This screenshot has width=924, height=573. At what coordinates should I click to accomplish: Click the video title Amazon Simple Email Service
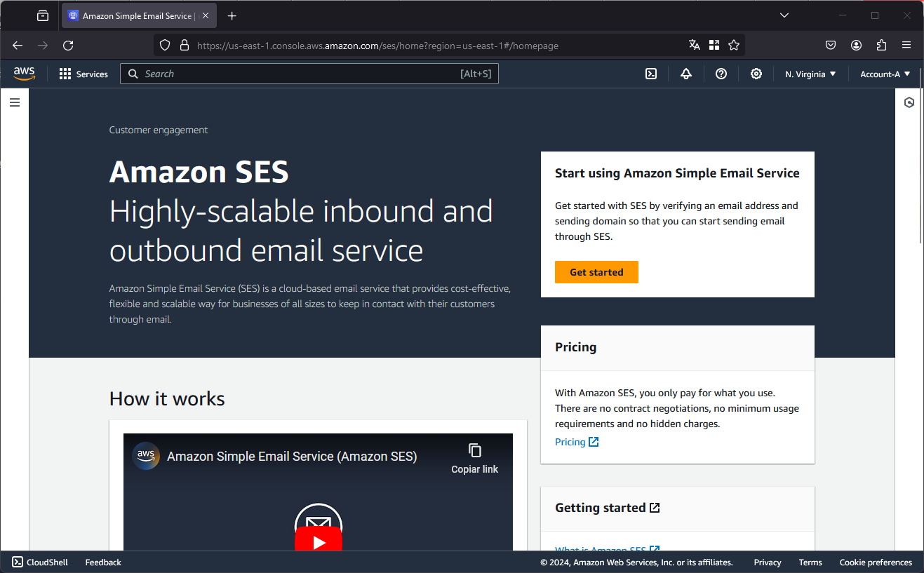292,457
